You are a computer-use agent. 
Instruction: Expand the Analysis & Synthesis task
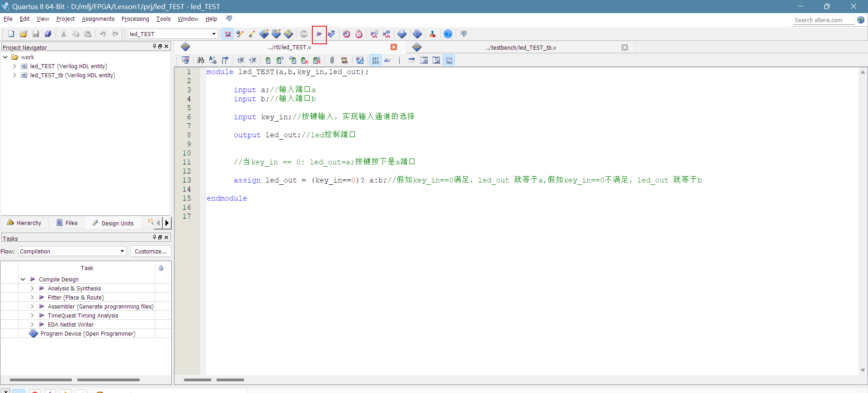pos(32,288)
